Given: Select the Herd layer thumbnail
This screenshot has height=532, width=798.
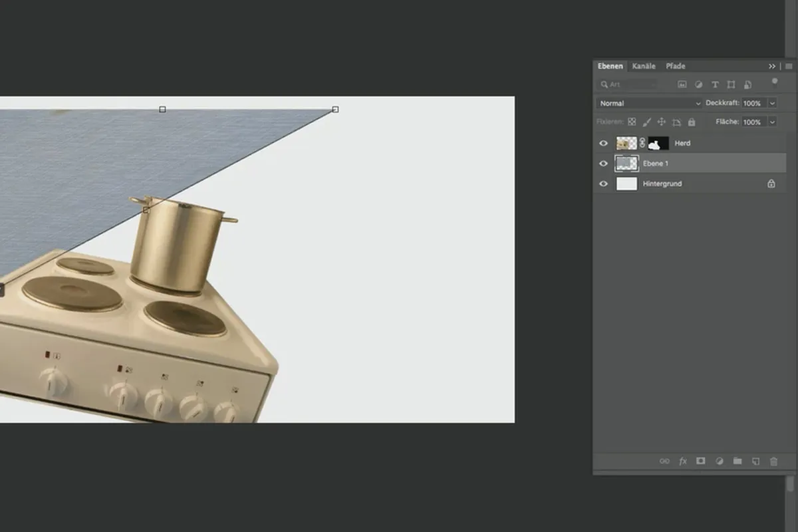Looking at the screenshot, I should [626, 143].
